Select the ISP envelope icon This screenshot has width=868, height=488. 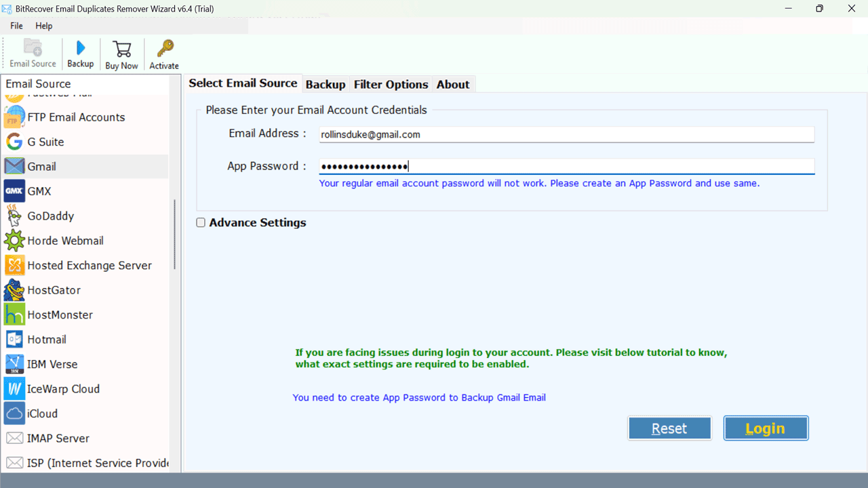(14, 463)
